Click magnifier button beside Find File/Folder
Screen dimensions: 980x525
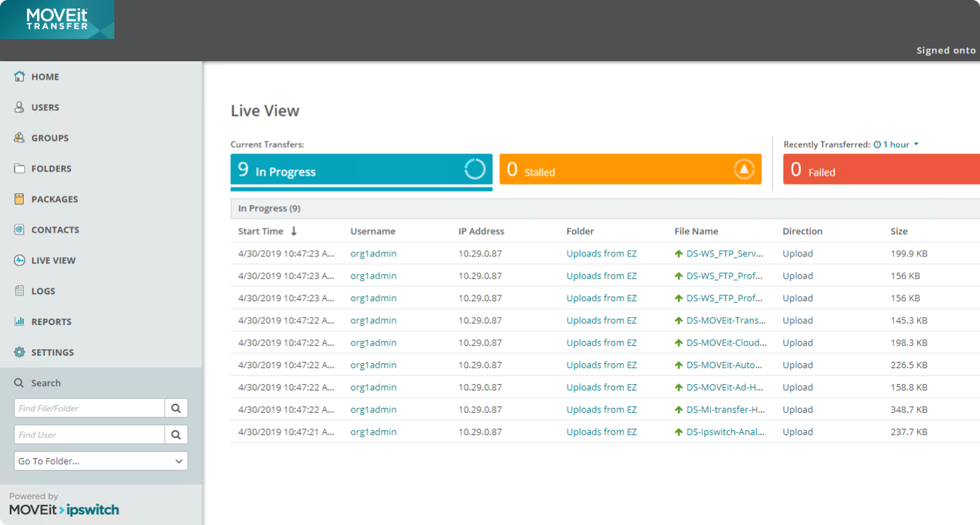pyautogui.click(x=176, y=408)
